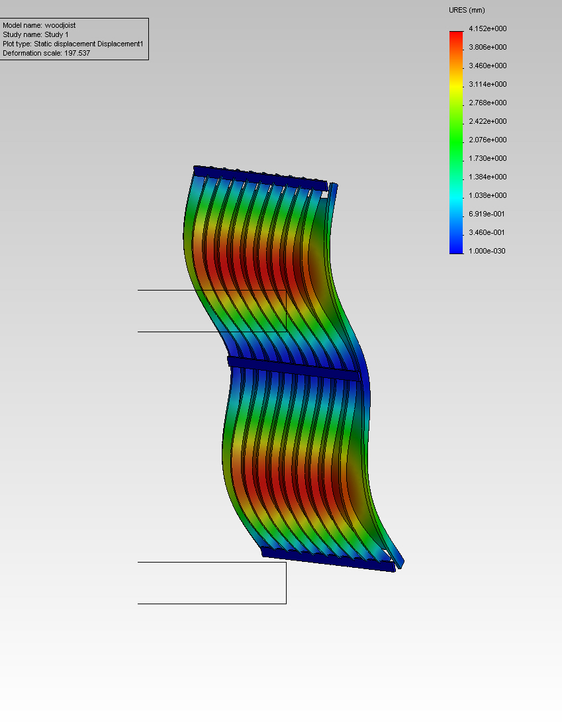Click the 'Study name: Study 1' line

[x=36, y=35]
